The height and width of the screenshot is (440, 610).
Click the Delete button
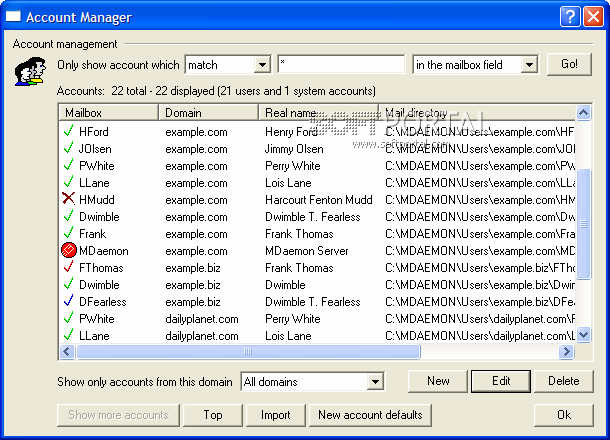[564, 381]
